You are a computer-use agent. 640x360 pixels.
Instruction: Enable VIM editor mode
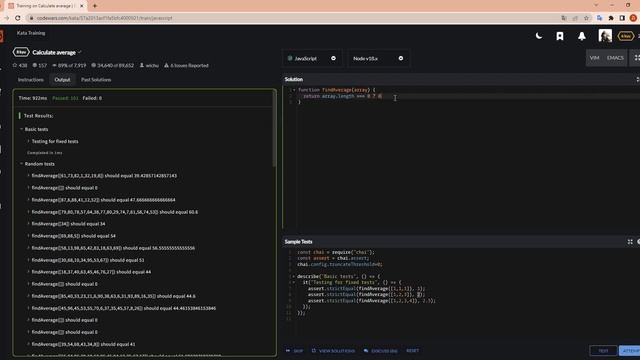[x=594, y=58]
